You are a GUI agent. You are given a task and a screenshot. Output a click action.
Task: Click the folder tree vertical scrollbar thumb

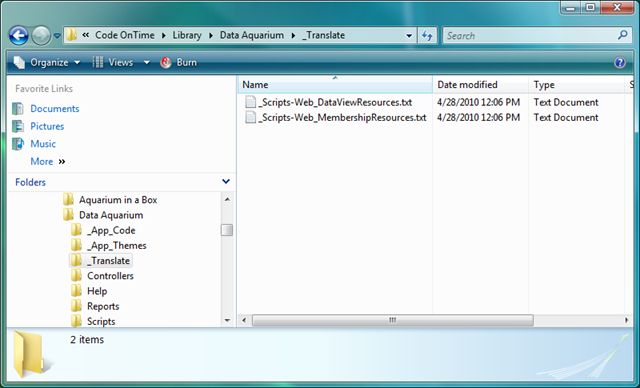coord(227,230)
